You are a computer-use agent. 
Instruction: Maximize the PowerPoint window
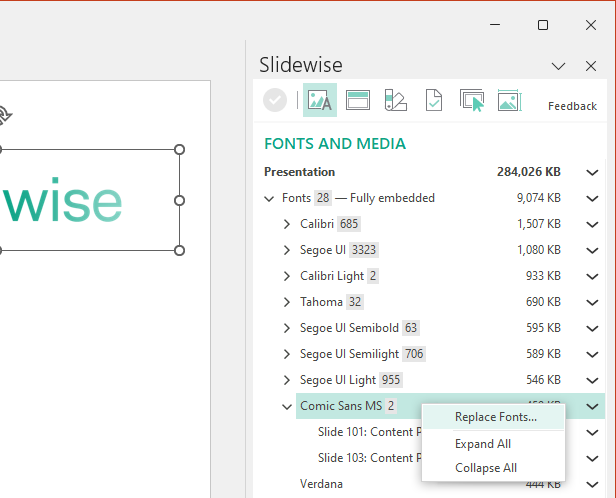[x=543, y=25]
